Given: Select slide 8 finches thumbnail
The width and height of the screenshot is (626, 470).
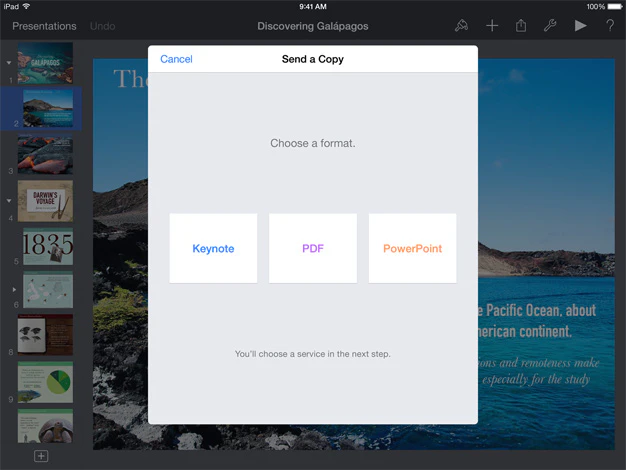Looking at the screenshot, I should tap(45, 335).
